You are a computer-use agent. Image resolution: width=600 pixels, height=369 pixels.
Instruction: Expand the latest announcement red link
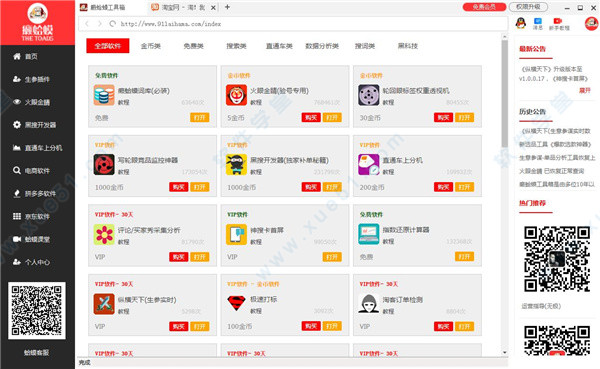[585, 90]
